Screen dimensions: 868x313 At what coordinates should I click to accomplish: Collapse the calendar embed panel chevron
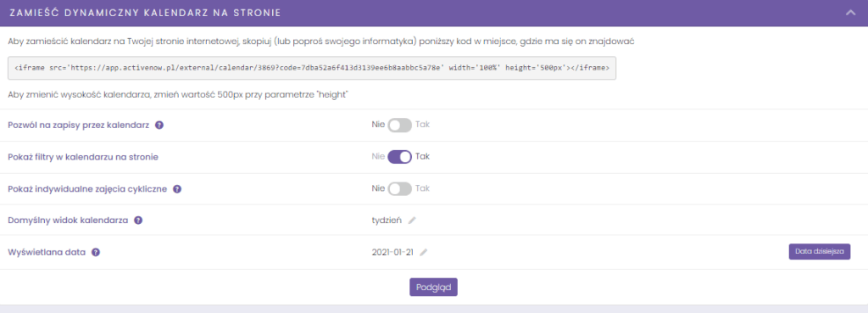pyautogui.click(x=851, y=13)
